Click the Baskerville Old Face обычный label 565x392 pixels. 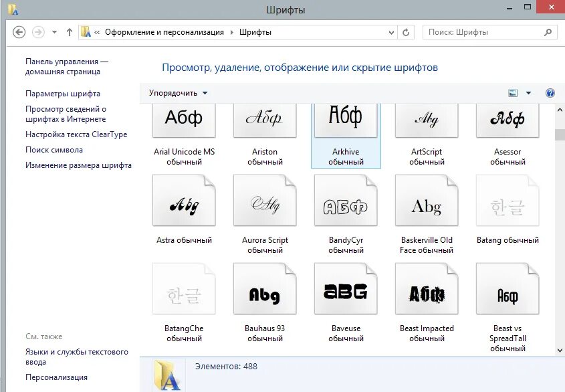point(427,246)
